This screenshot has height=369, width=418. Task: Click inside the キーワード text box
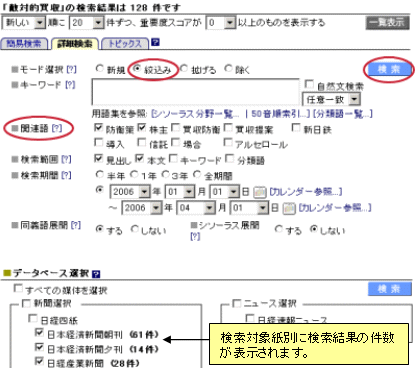coord(196,92)
